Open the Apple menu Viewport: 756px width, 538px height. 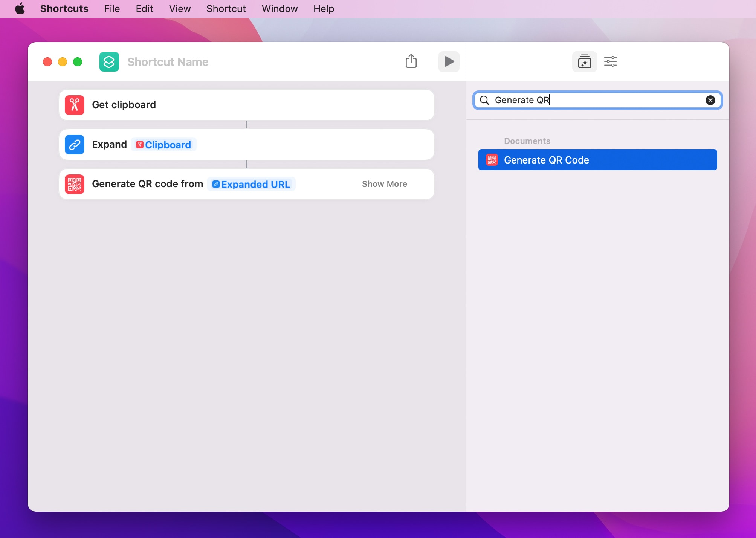pos(20,9)
